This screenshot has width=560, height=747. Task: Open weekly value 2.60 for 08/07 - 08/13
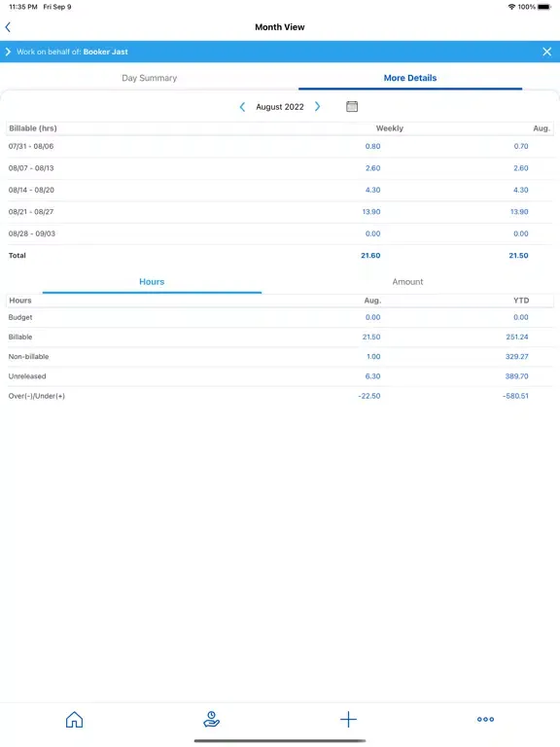tap(373, 168)
